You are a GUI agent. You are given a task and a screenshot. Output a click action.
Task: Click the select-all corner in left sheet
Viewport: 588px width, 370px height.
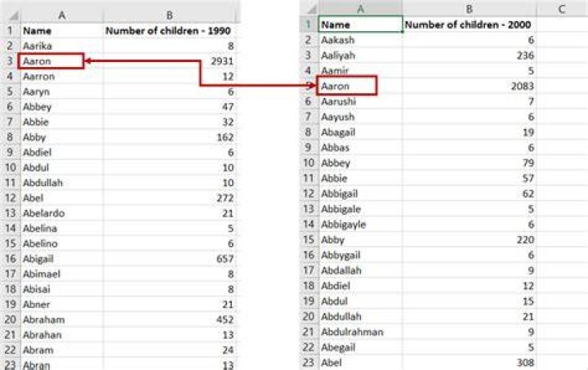pos(11,16)
